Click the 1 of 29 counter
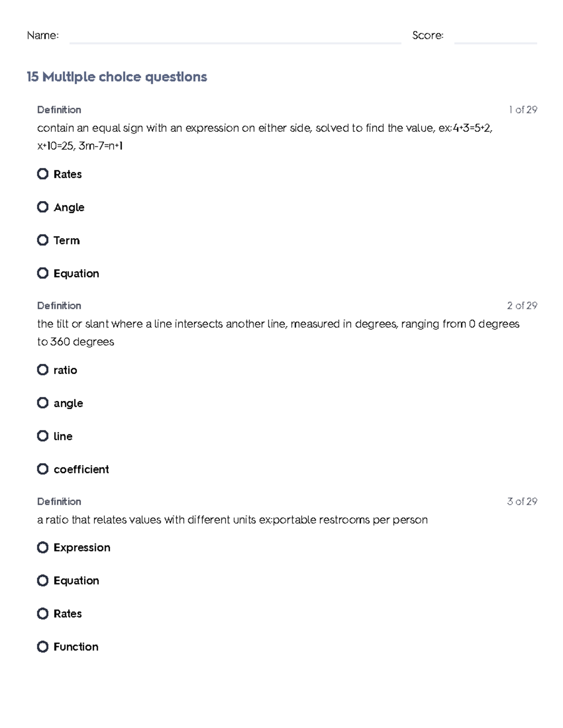The height and width of the screenshot is (728, 563). [x=523, y=110]
